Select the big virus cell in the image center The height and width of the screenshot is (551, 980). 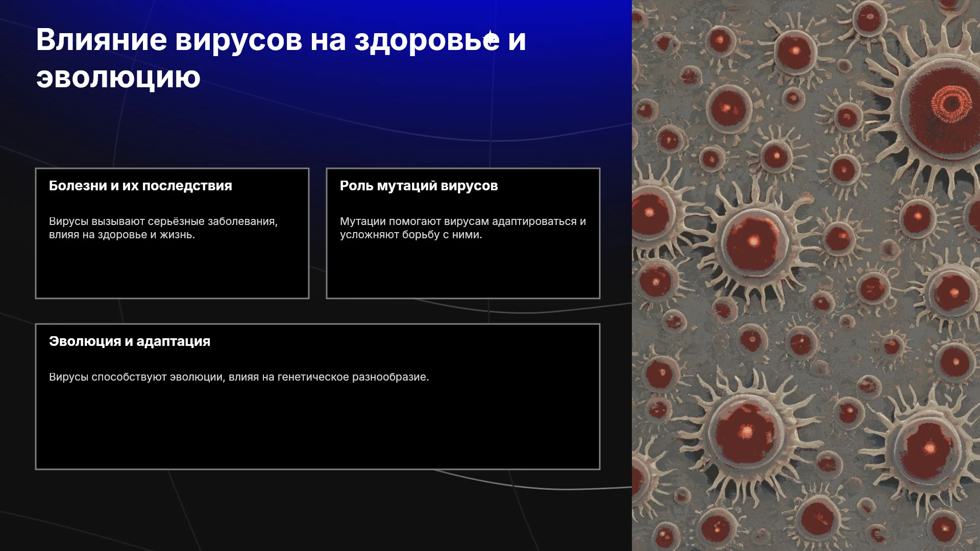pos(754,241)
